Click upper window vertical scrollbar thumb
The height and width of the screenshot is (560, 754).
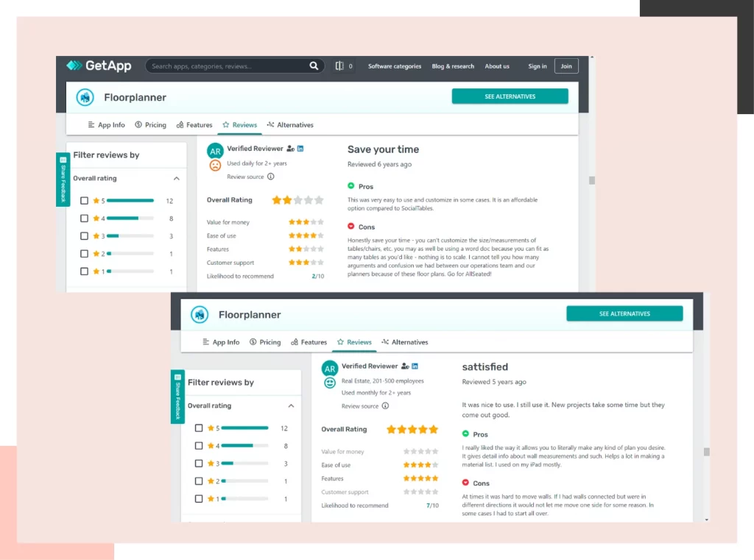click(592, 180)
